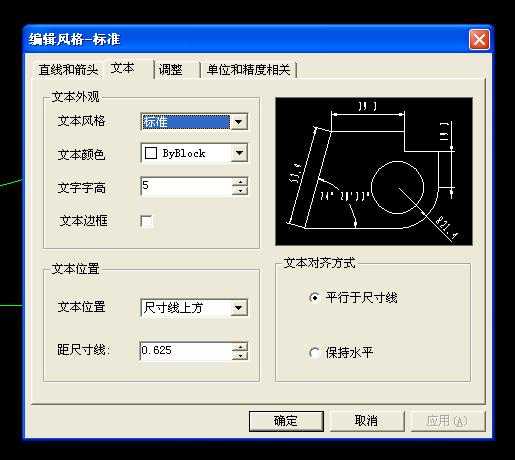Click the 文字字高 input field
Viewport: 515px width, 460px height.
tap(186, 186)
